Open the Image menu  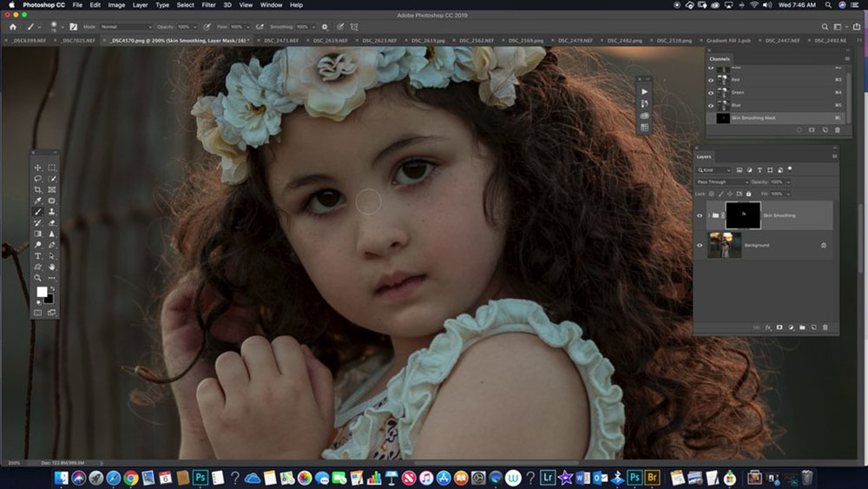pyautogui.click(x=116, y=5)
